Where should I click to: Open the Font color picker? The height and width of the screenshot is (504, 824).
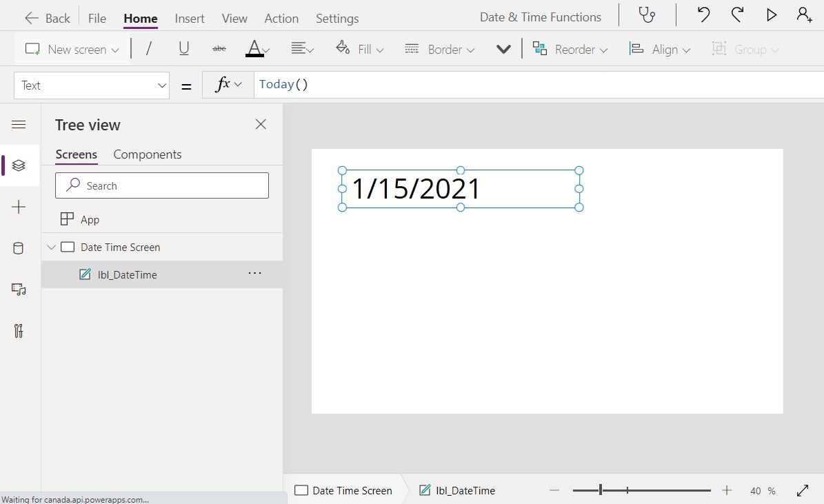[x=256, y=48]
